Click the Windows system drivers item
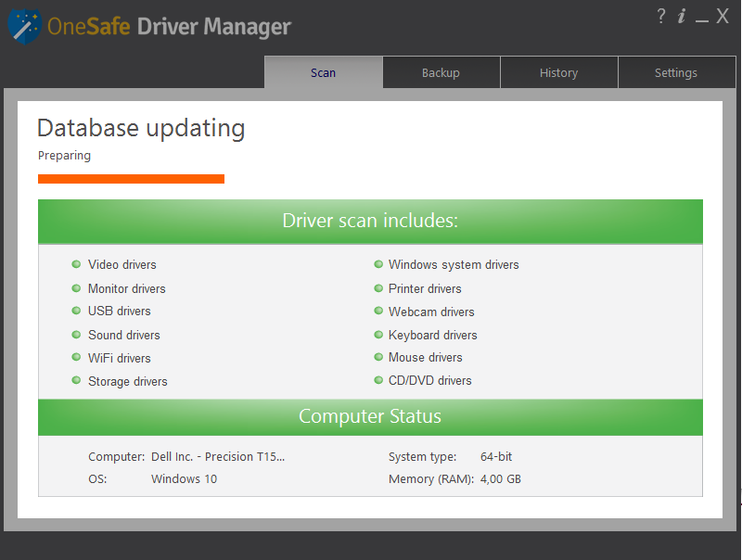 click(x=454, y=264)
